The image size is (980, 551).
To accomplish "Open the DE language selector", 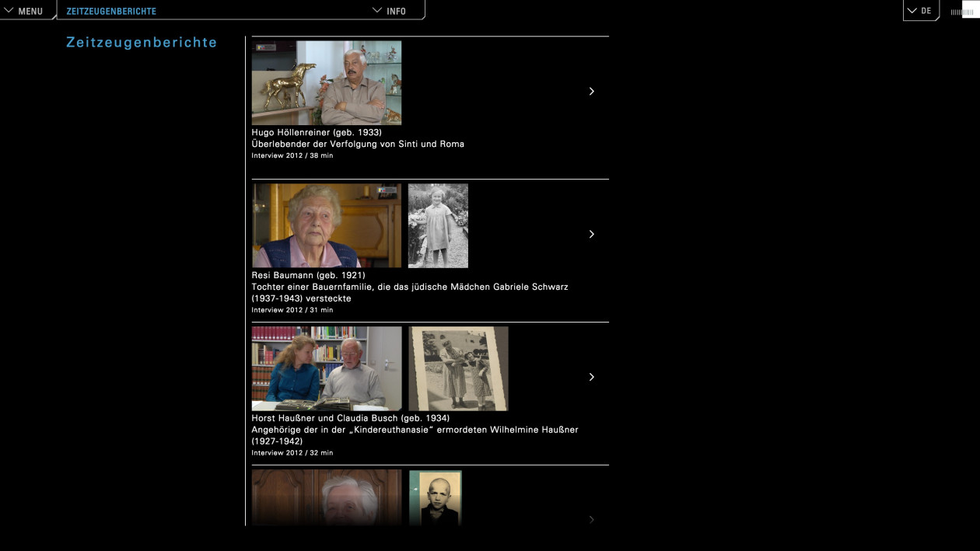I will (920, 11).
